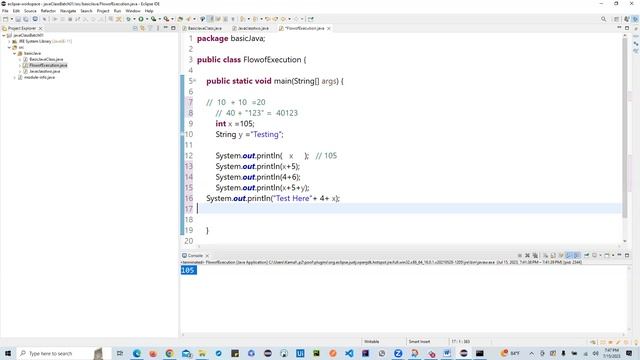Toggle Link with Editor in Project Explorer

pyautogui.click(x=142, y=28)
